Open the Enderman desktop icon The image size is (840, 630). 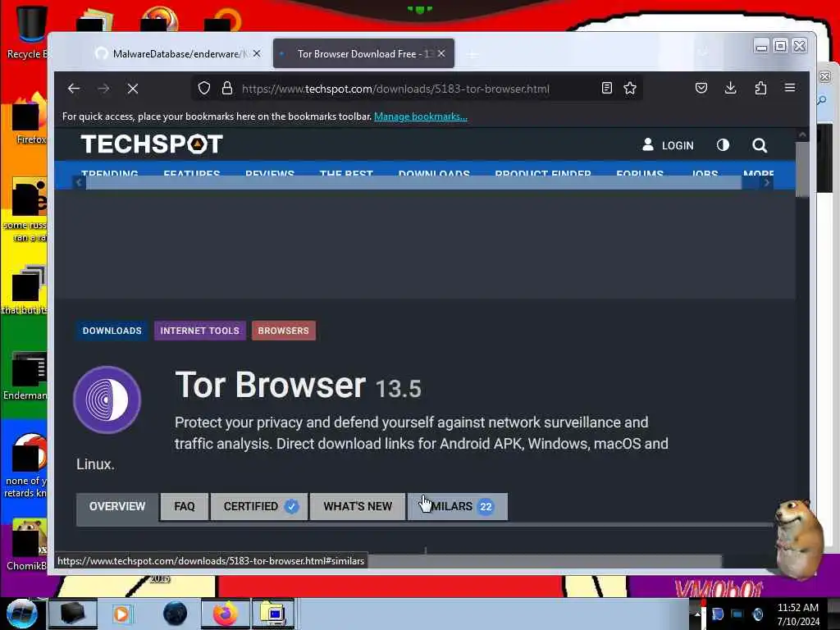(25, 375)
